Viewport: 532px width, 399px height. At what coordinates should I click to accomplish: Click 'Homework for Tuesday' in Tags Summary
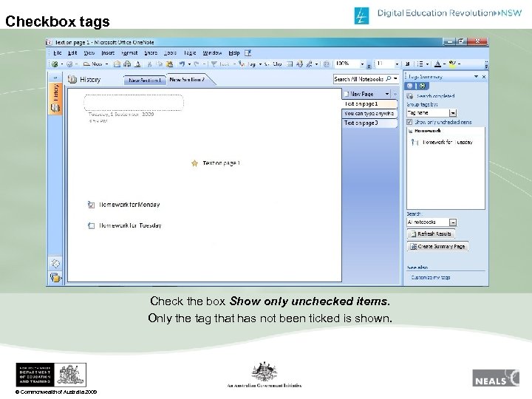(x=447, y=142)
